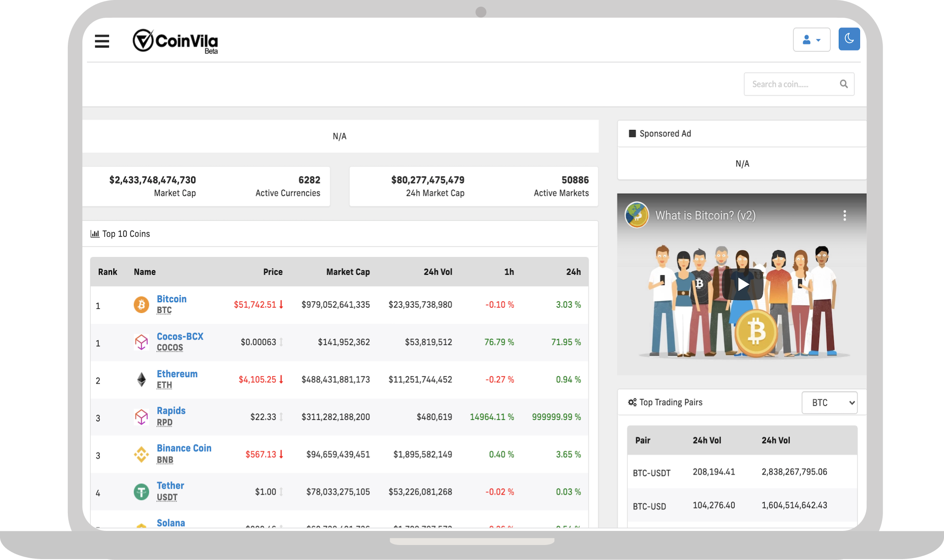
Task: Open the Binance Coin link
Action: pyautogui.click(x=184, y=448)
